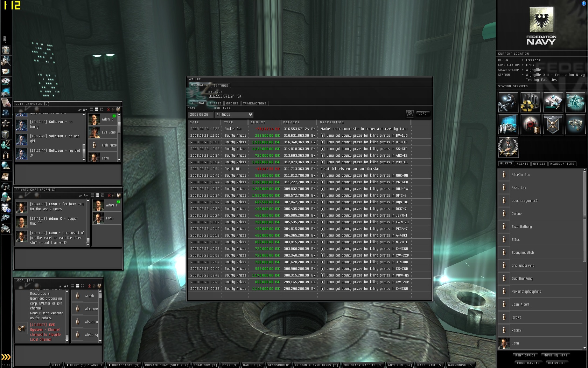Switch to the Offices tab in station panel
This screenshot has width=588, height=368.
[x=539, y=164]
